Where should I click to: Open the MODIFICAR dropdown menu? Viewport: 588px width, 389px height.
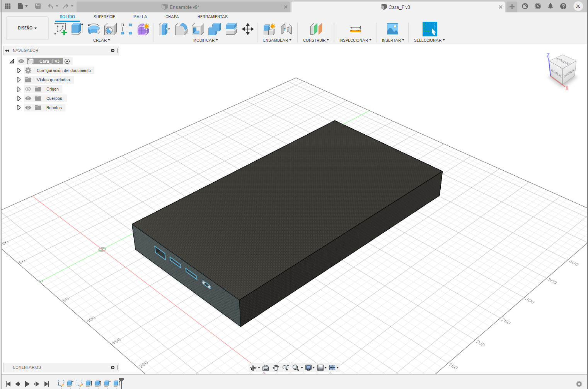(206, 40)
